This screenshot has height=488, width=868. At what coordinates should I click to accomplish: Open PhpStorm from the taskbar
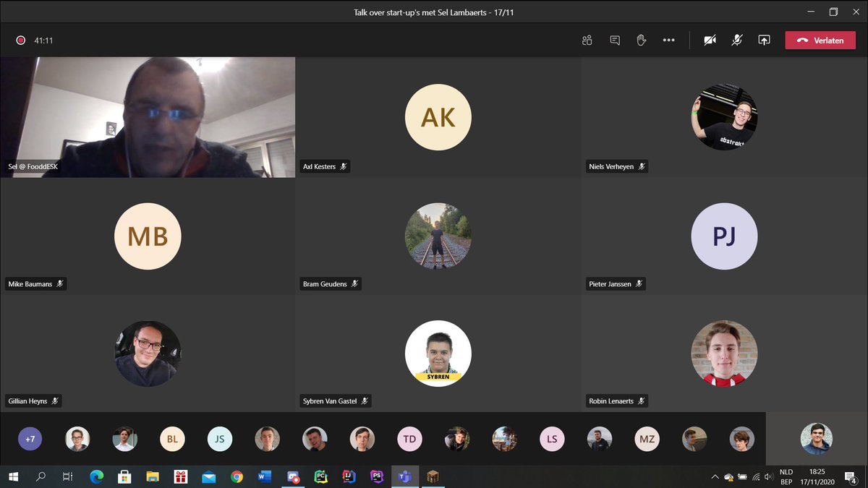(376, 476)
